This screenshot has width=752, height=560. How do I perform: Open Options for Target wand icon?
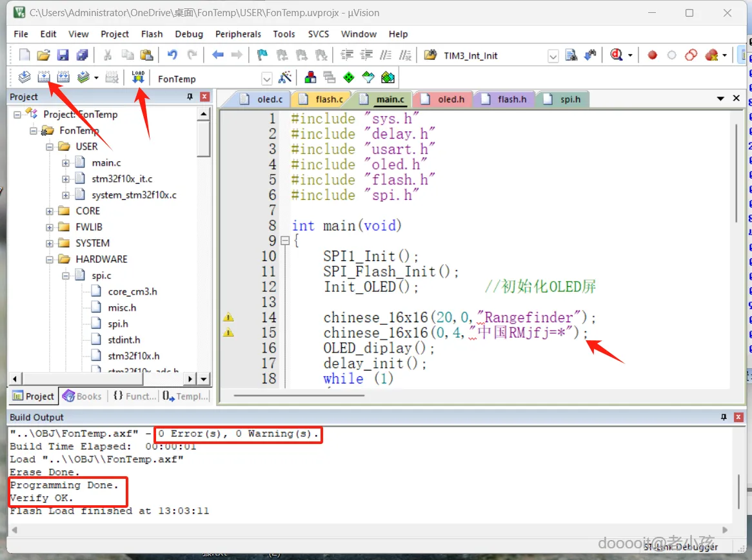coord(284,78)
